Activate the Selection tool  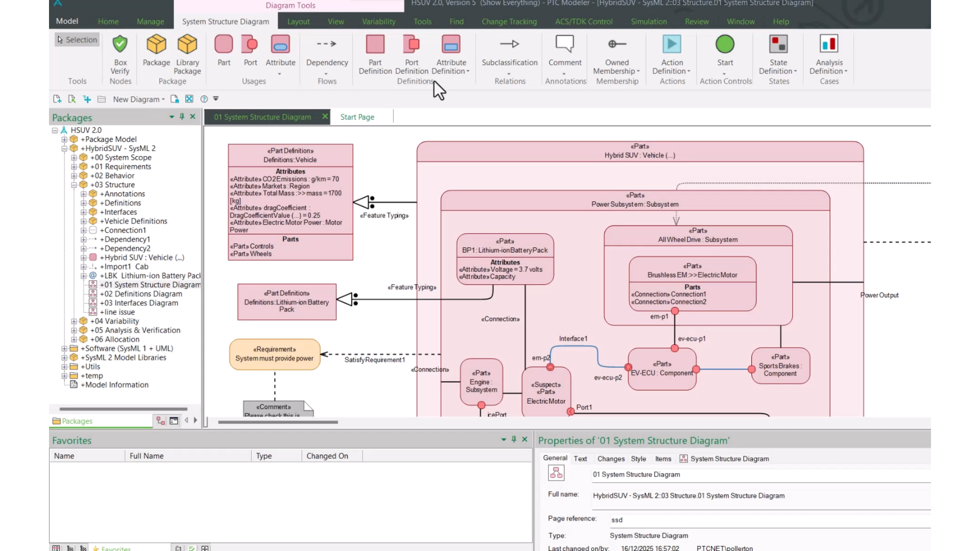coord(77,40)
